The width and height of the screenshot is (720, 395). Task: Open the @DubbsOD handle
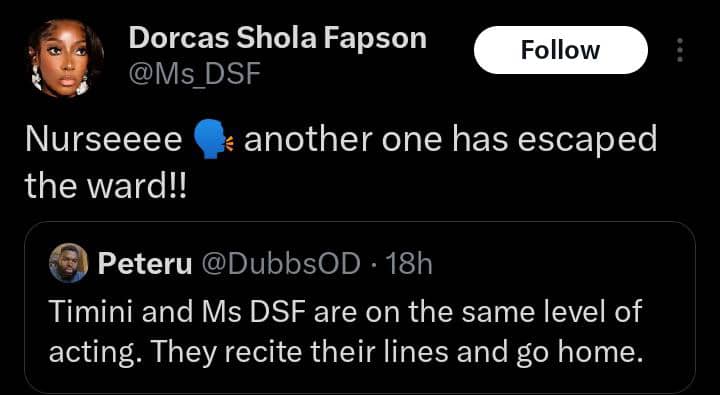coord(278,264)
